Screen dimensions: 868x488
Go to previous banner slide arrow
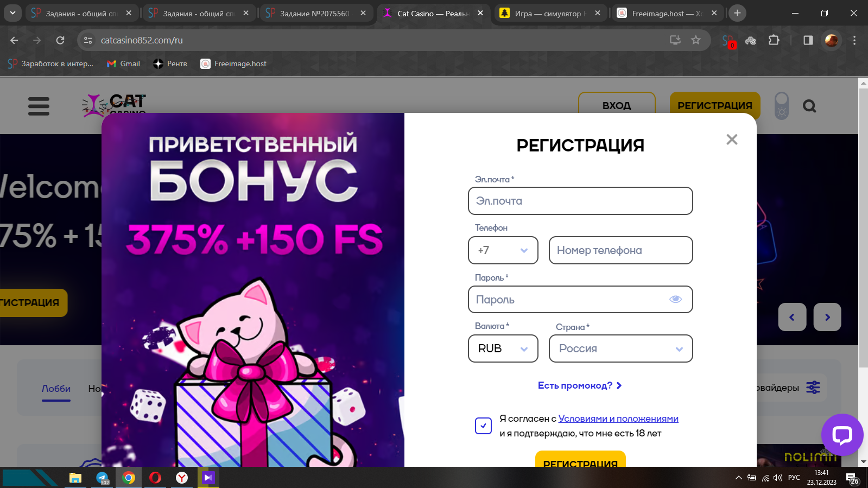pos(792,317)
